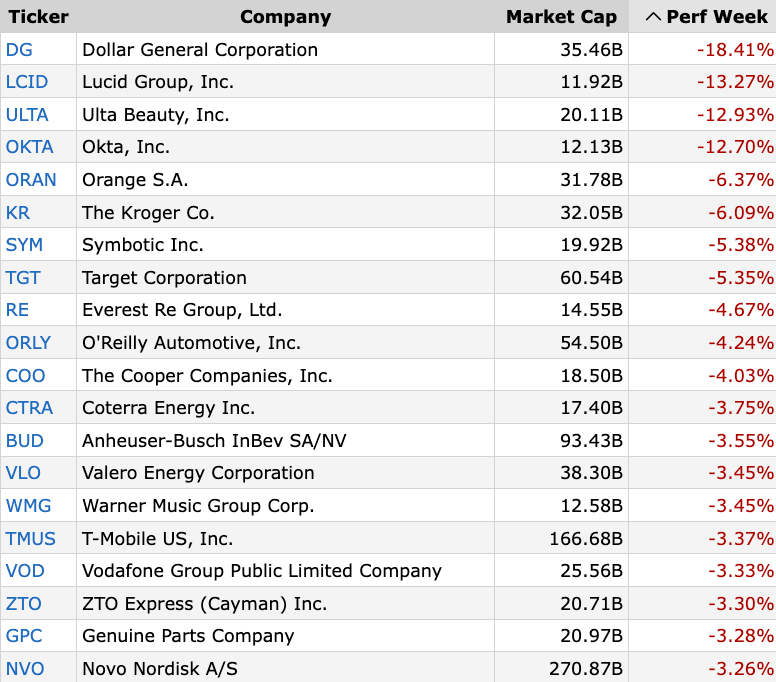Click Novo Nordisk market cap 270.87B cell
The height and width of the screenshot is (682, 776).
tap(561, 669)
